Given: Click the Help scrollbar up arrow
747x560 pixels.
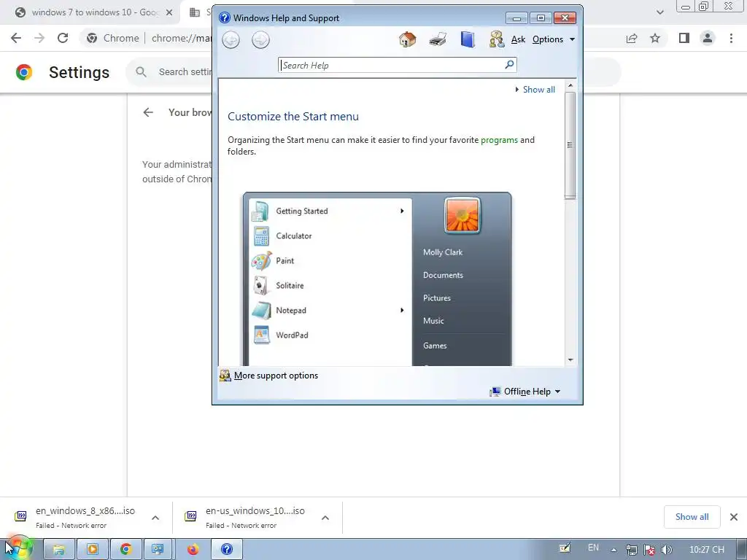Looking at the screenshot, I should pyautogui.click(x=570, y=86).
